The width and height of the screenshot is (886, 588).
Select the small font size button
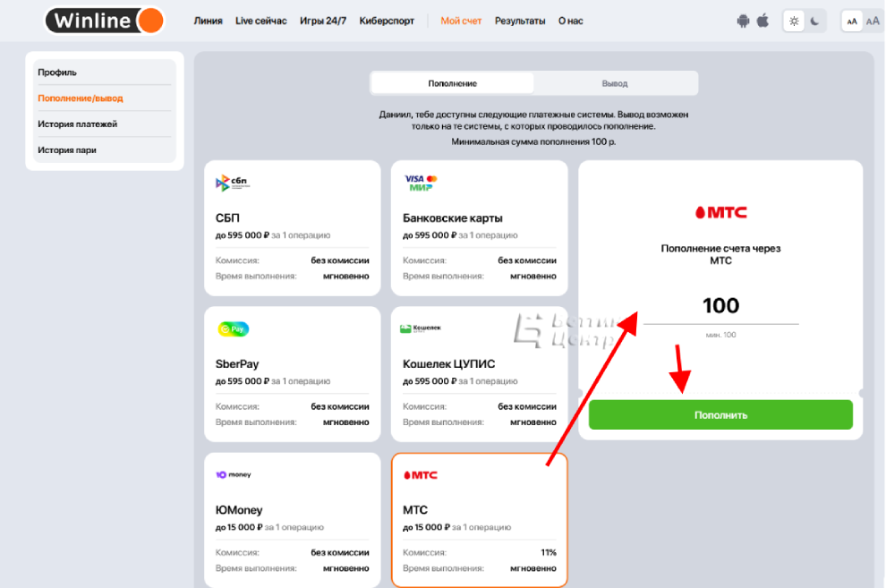coord(851,21)
